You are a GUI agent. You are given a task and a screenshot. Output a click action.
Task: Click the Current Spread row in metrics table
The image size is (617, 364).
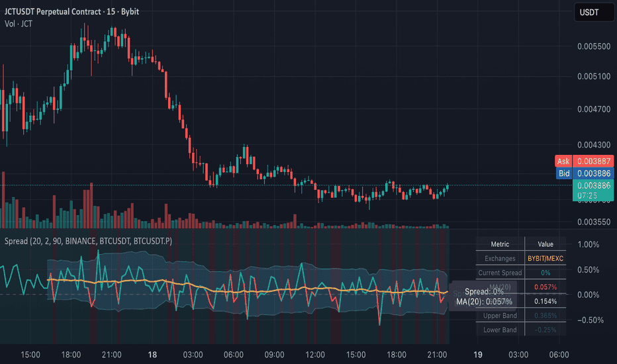tap(520, 273)
